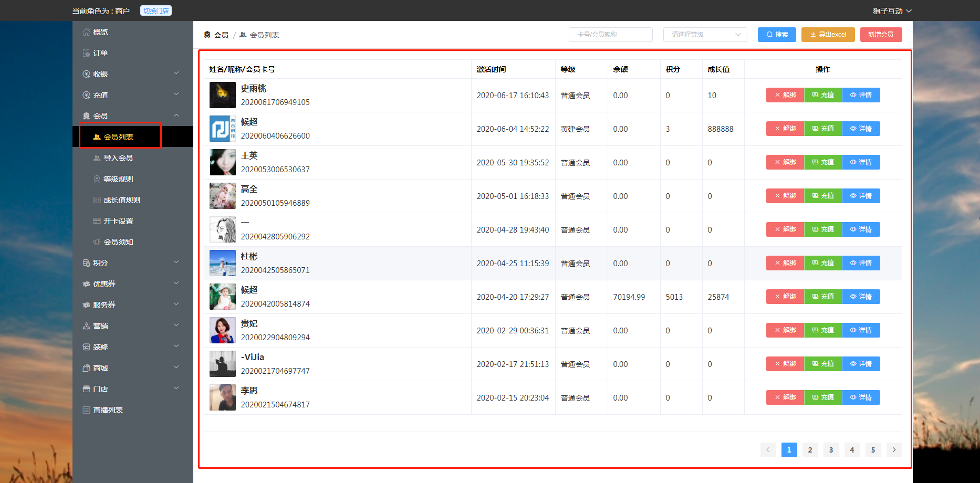Screen dimensions: 980x483
Task: Click the 搜索 search button
Action: coord(777,35)
